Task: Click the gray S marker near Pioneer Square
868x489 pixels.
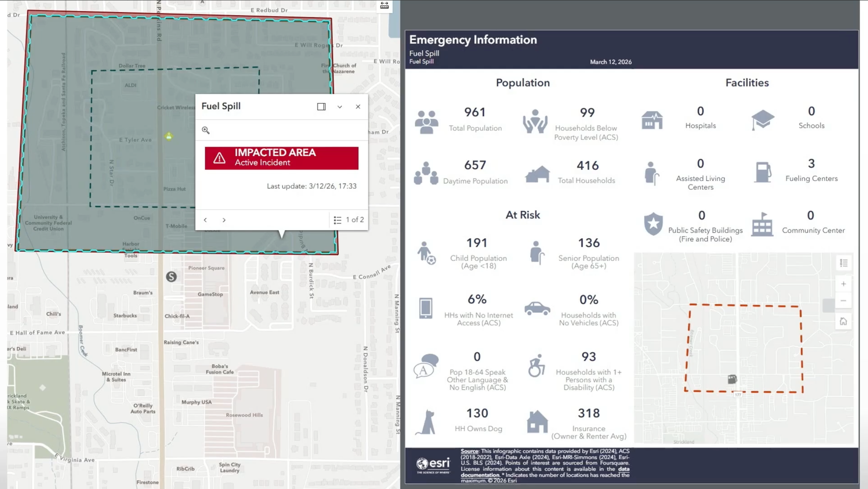Action: 171,276
